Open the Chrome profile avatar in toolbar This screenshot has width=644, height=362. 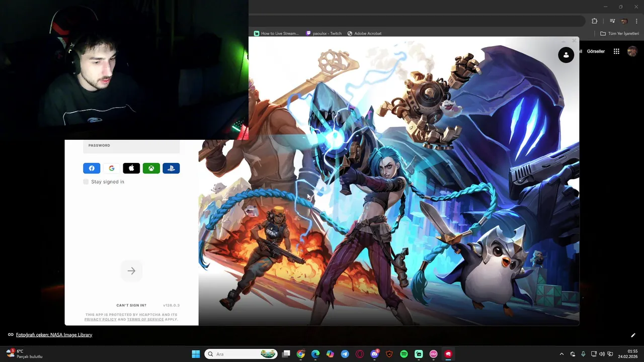[624, 21]
